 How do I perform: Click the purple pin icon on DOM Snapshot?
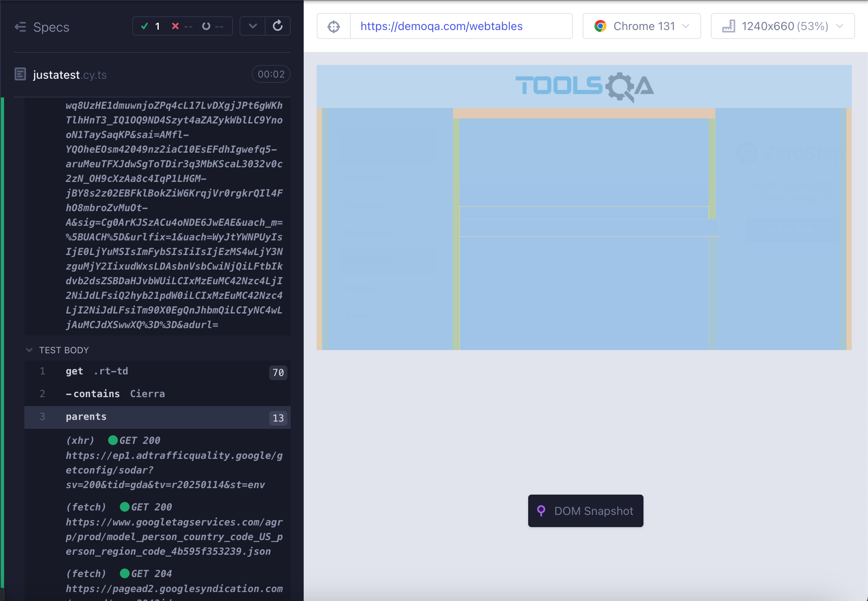click(541, 511)
